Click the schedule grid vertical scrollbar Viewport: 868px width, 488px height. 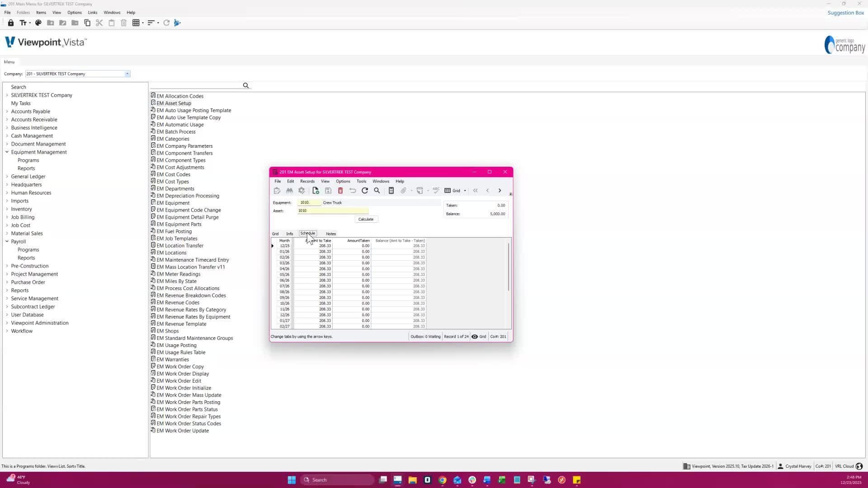509,267
